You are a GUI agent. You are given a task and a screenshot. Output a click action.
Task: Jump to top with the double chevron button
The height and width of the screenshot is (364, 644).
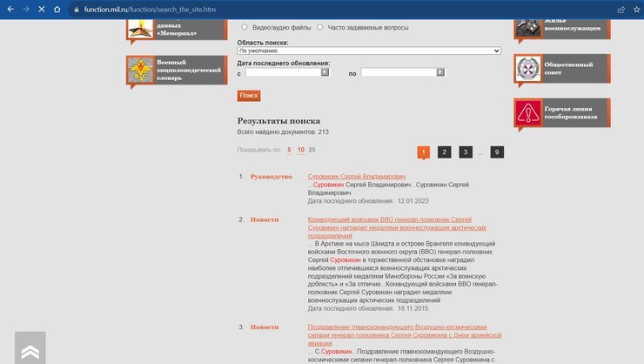(30, 348)
